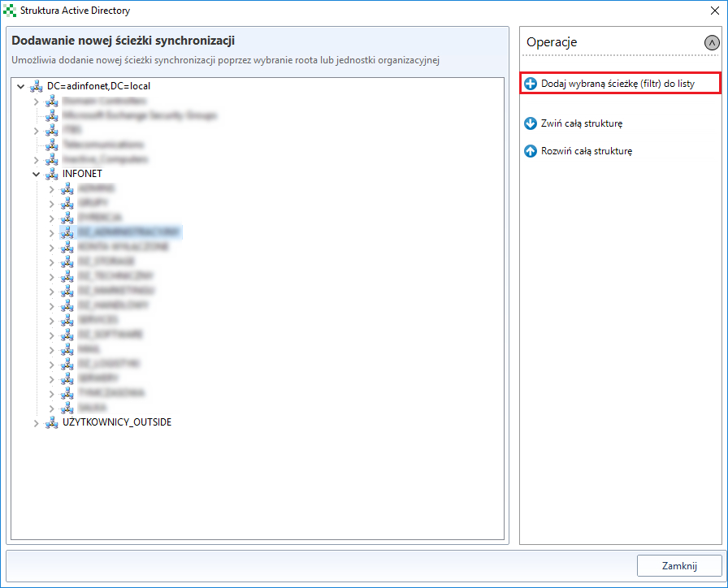Click the down-arrow icon next to Zwiń całą strukturę
Image resolution: width=728 pixels, height=588 pixels.
click(x=531, y=123)
